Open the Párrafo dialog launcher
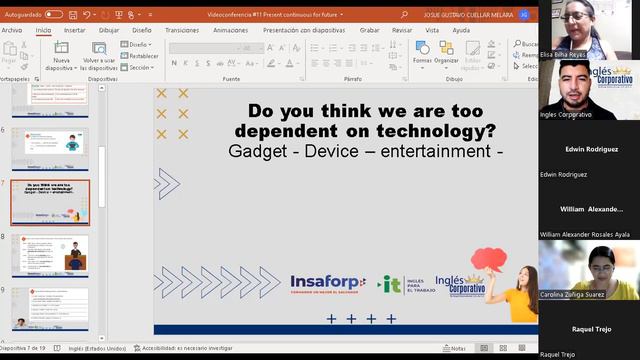 pyautogui.click(x=405, y=79)
